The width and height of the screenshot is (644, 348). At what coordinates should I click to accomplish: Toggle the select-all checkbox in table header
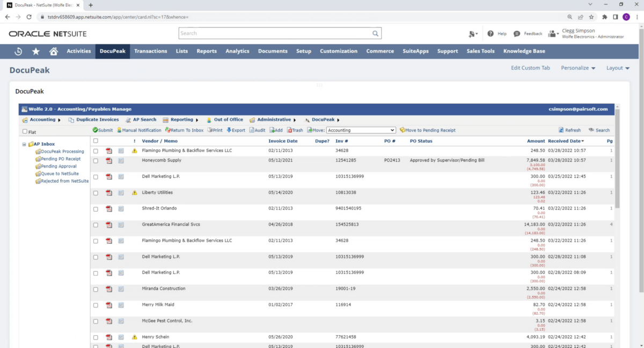[x=96, y=141]
